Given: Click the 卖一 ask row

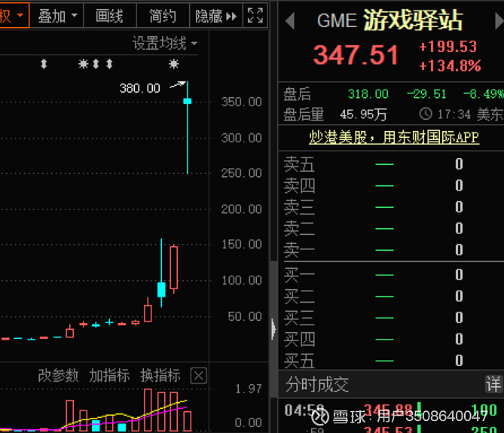Looking at the screenshot, I should tap(390, 250).
